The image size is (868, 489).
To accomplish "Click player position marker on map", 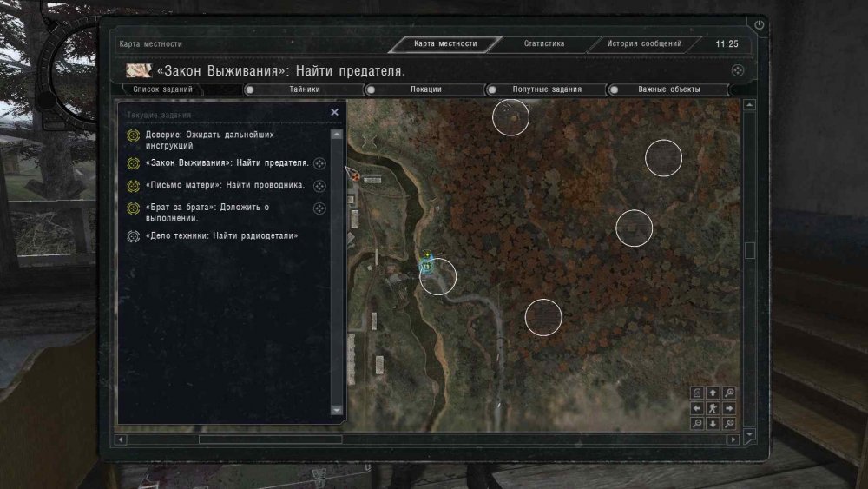I will pyautogui.click(x=427, y=267).
